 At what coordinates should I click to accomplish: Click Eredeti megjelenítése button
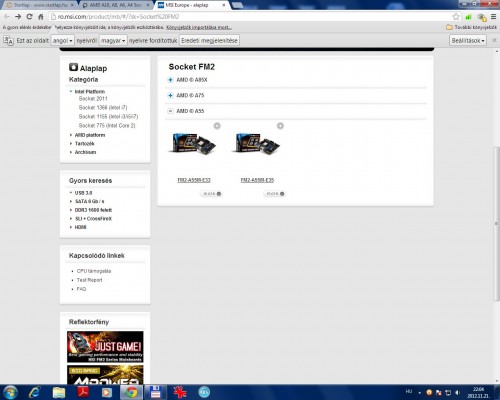point(209,41)
